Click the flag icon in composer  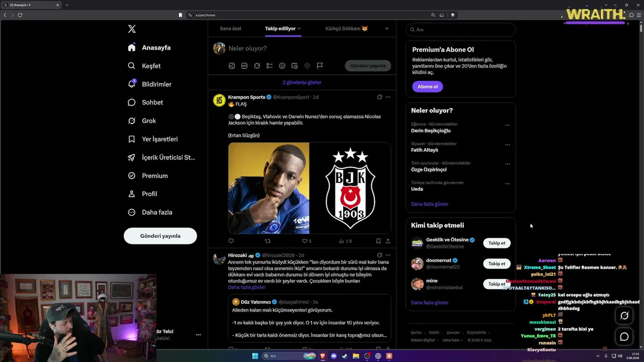coord(320,66)
